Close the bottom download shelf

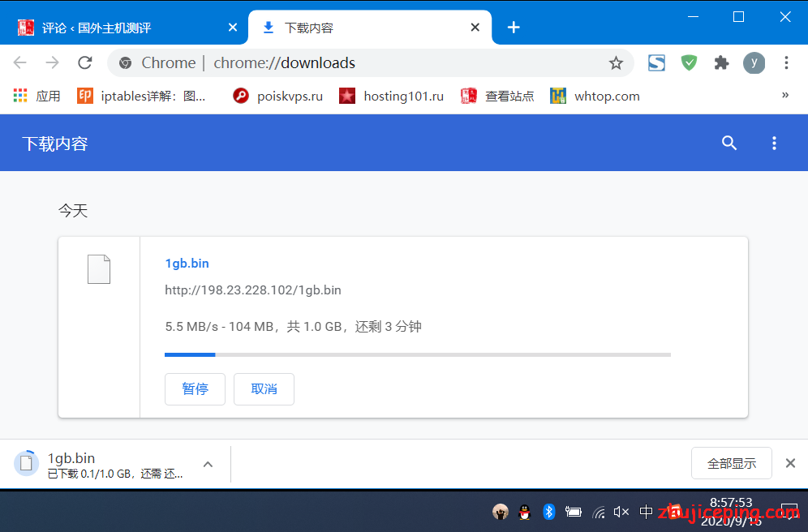(x=790, y=463)
